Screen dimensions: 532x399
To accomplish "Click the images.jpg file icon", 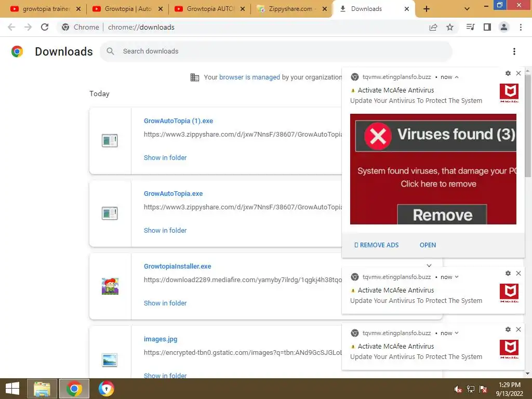I will [x=110, y=360].
